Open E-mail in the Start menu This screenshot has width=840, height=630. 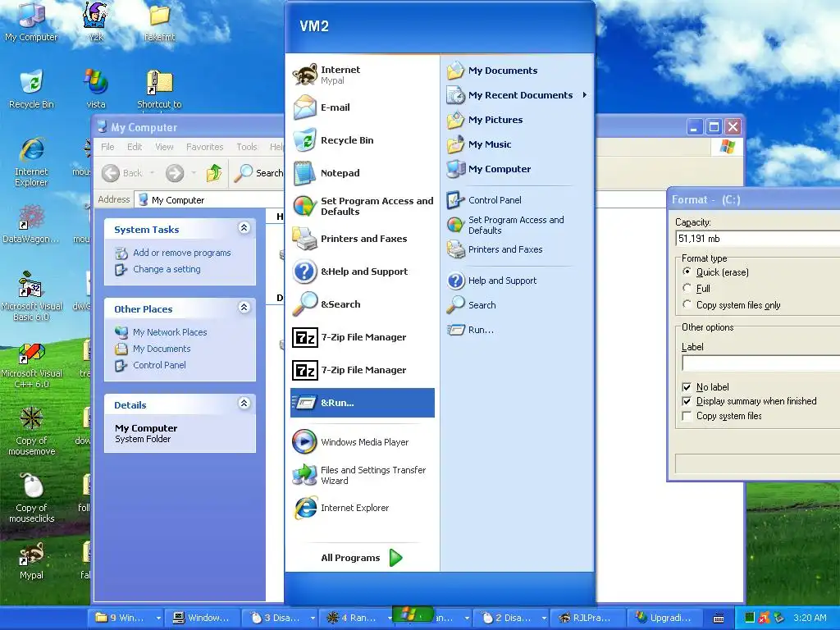click(362, 107)
